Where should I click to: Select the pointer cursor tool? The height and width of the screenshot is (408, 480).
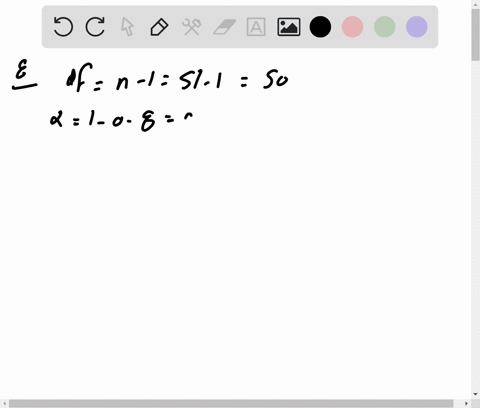[127, 27]
